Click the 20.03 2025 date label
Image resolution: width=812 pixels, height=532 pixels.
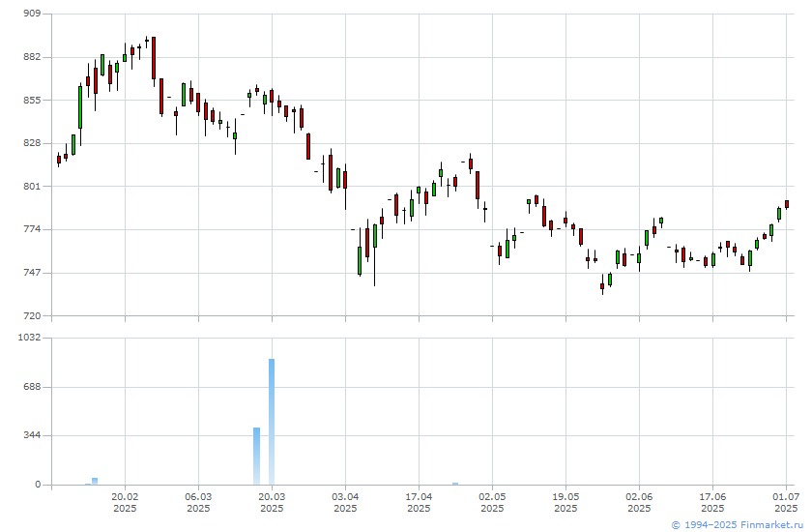(272, 502)
